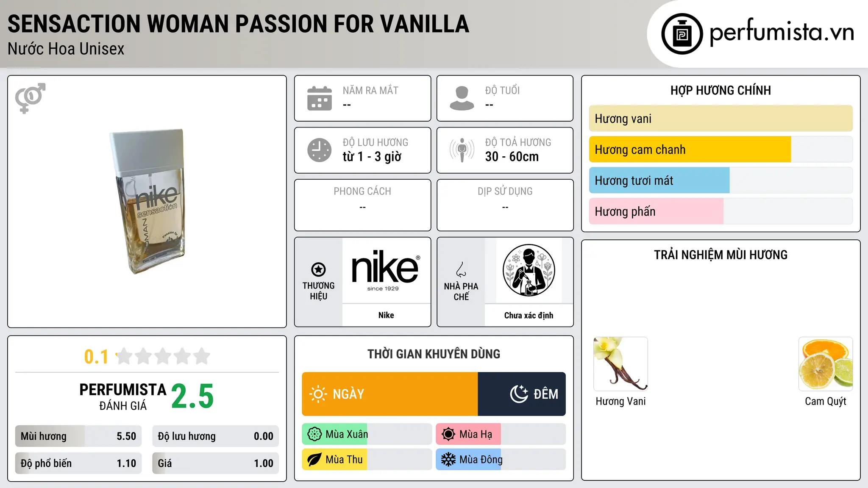This screenshot has height=488, width=868.
Task: Click the person icon beside Độ tuổi
Action: click(x=462, y=98)
